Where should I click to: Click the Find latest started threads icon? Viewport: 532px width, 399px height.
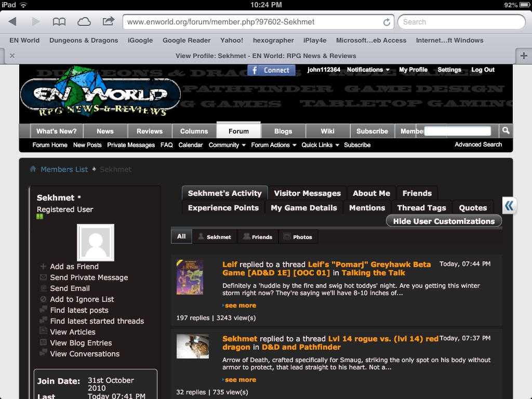43,320
